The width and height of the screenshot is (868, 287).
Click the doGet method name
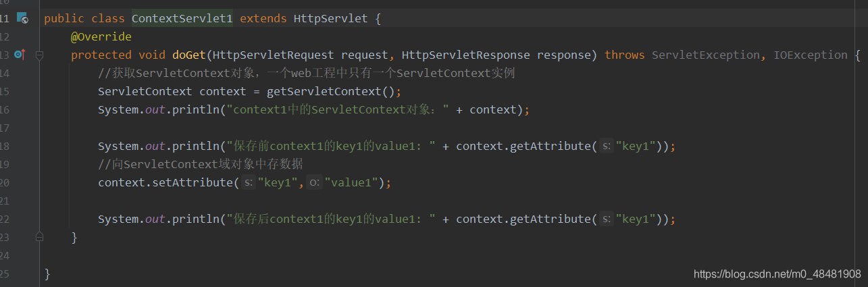[x=189, y=55]
